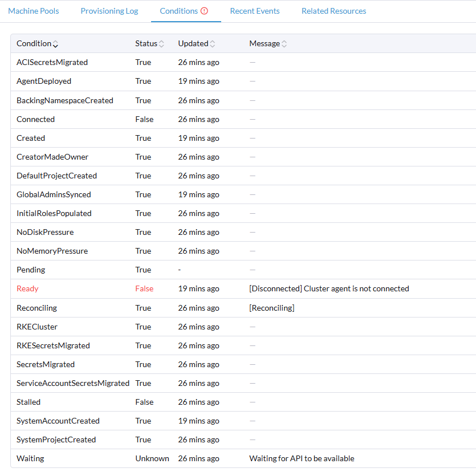
Task: Click the 19 mins ago value for AgentDeployed
Action: click(x=198, y=81)
